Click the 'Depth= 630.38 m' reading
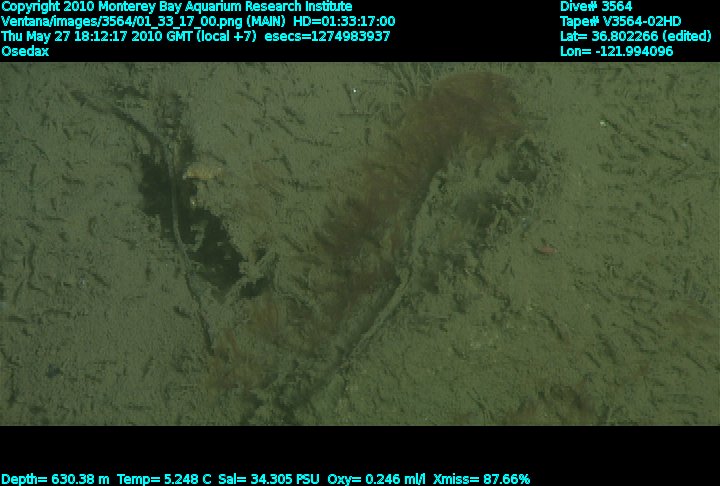This screenshot has width=720, height=486. pyautogui.click(x=56, y=479)
